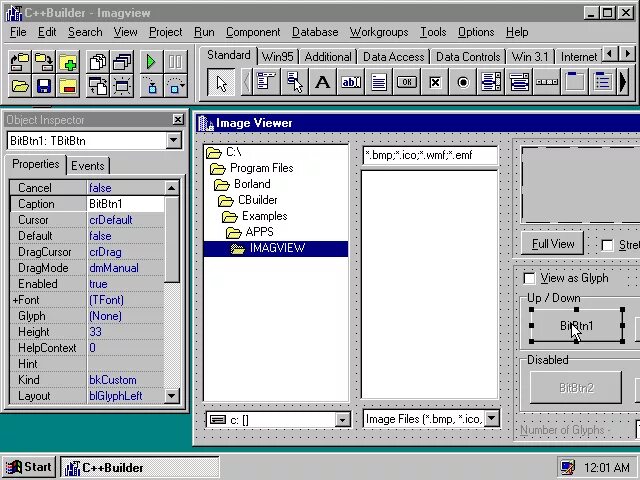Click the Full View button
640x480 pixels.
[553, 244]
